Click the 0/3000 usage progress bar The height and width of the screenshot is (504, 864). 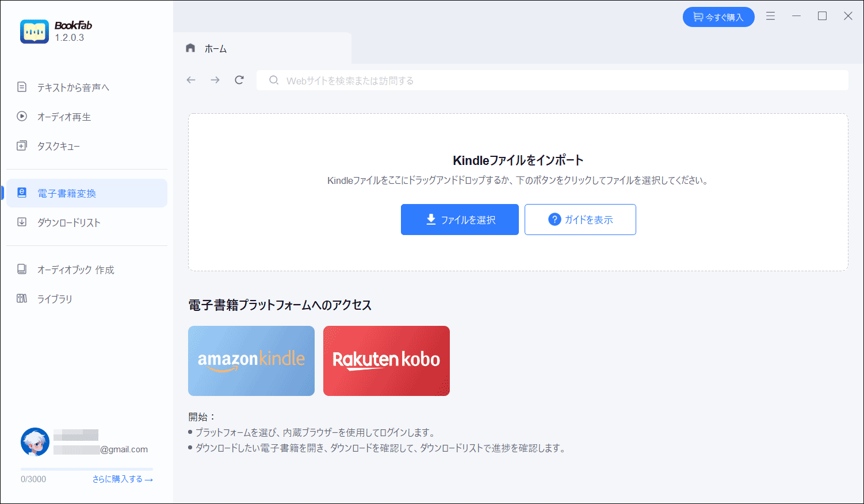coord(87,469)
